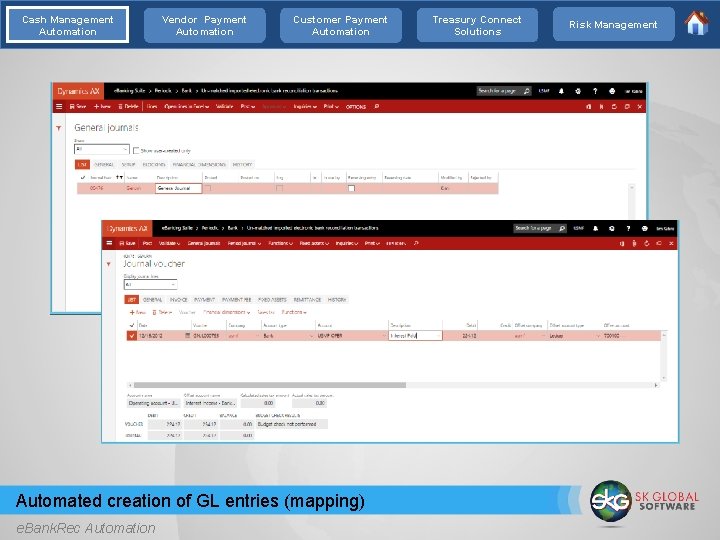Select SETUP tab in General journals
Screen dimensions: 720x540
click(128, 164)
